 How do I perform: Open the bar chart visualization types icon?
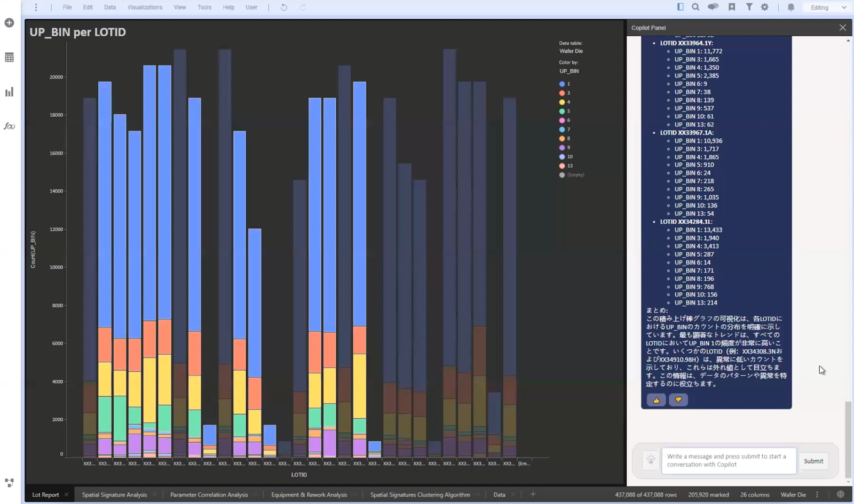pos(9,92)
